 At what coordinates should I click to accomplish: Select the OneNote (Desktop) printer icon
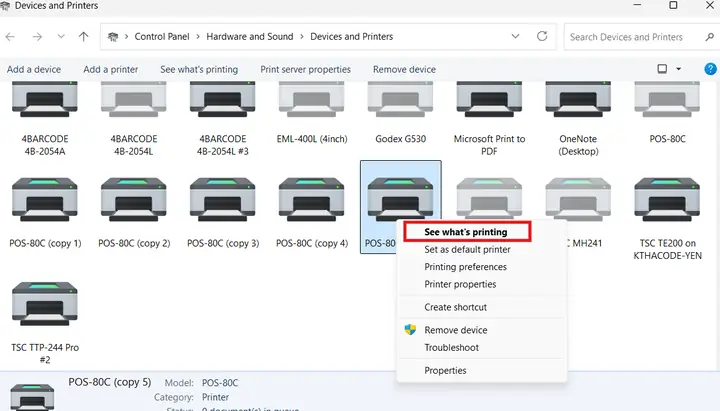point(578,100)
